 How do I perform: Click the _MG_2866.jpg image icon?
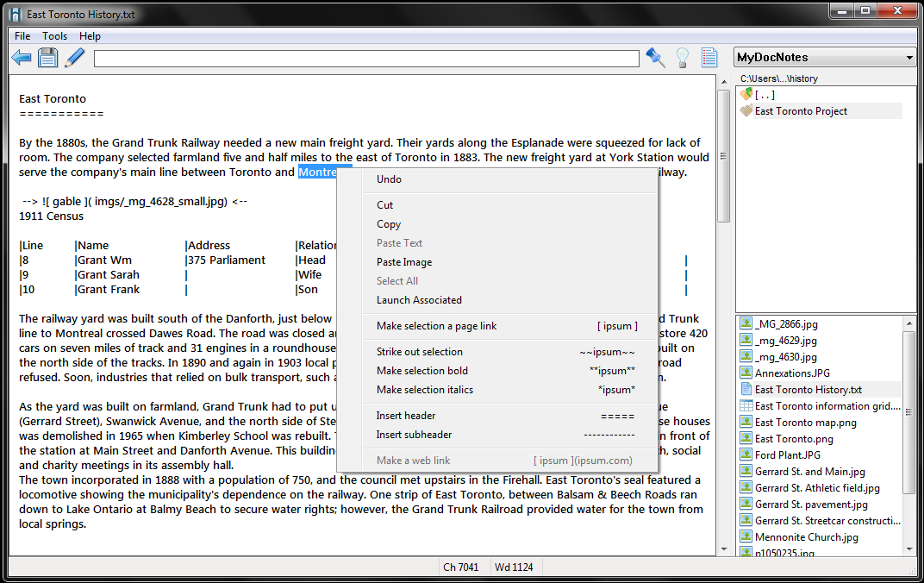pyautogui.click(x=746, y=323)
